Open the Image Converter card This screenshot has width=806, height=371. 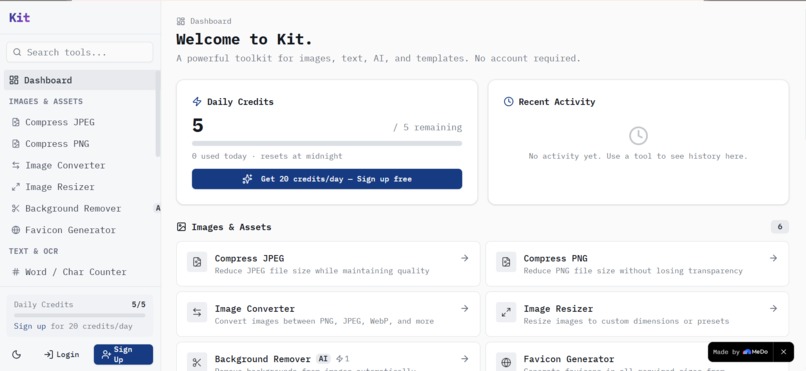pos(328,314)
